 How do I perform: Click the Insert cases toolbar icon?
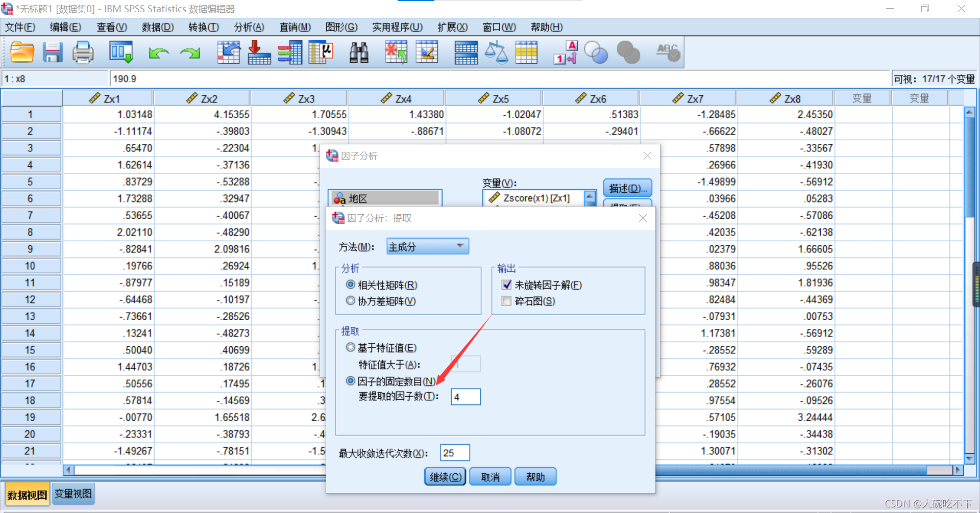(x=396, y=52)
